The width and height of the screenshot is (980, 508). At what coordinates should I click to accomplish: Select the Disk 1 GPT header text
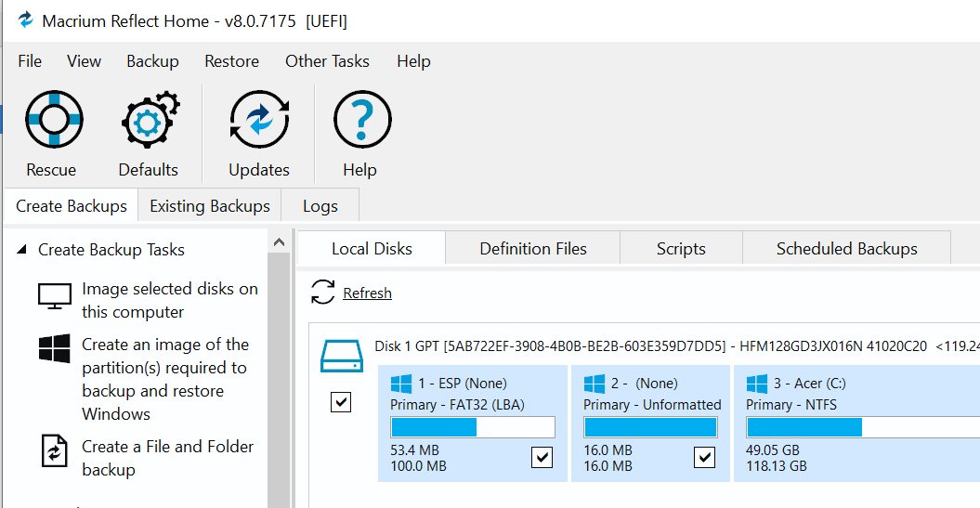(677, 346)
